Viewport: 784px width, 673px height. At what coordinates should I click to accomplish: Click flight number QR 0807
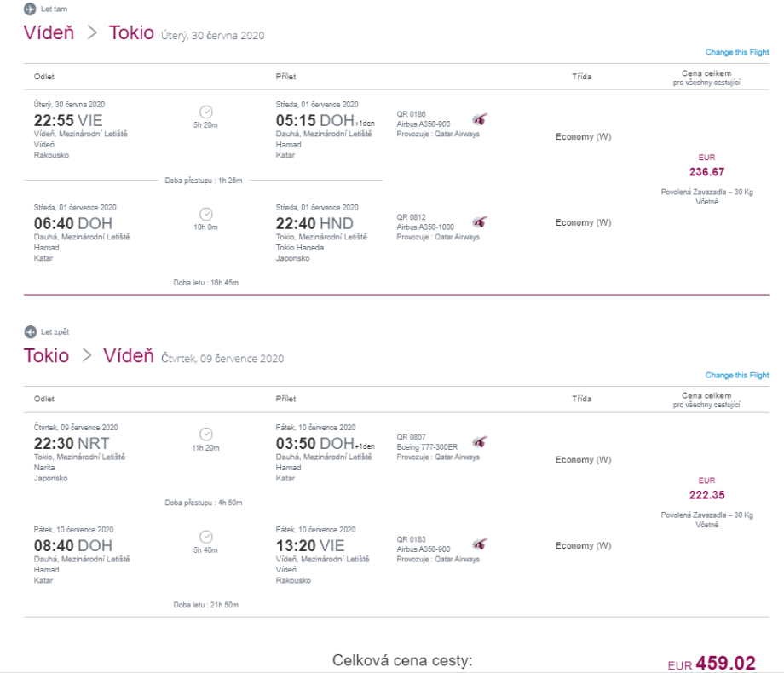point(412,437)
